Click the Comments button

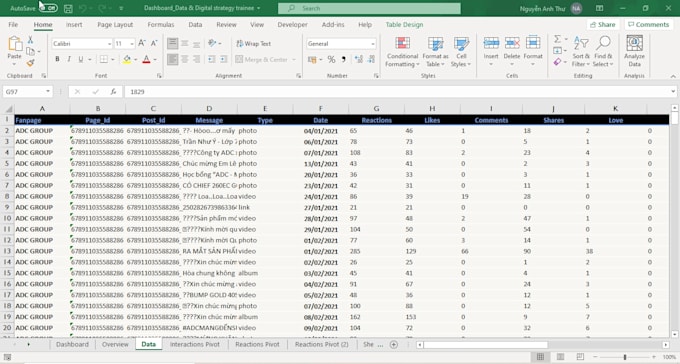[x=648, y=24]
